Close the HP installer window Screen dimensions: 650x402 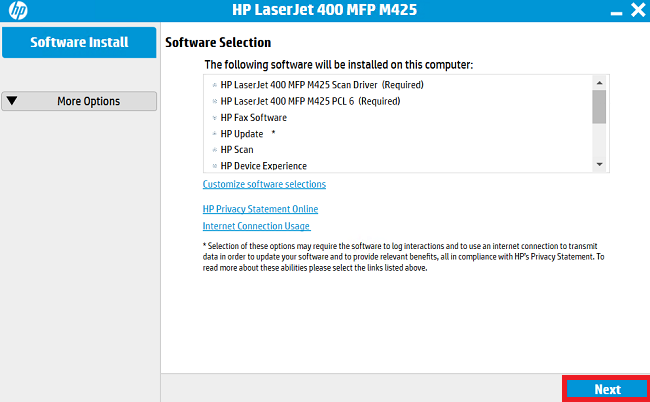[638, 10]
